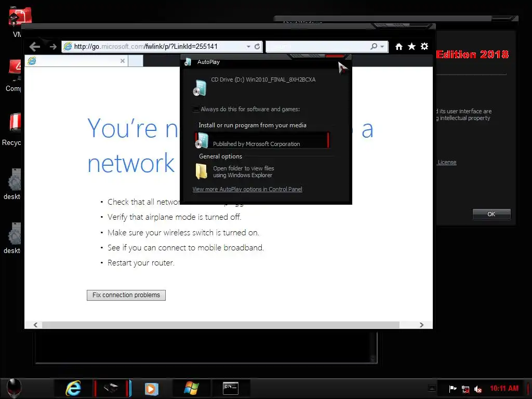
Task: Open Favorites star icon
Action: [x=411, y=46]
